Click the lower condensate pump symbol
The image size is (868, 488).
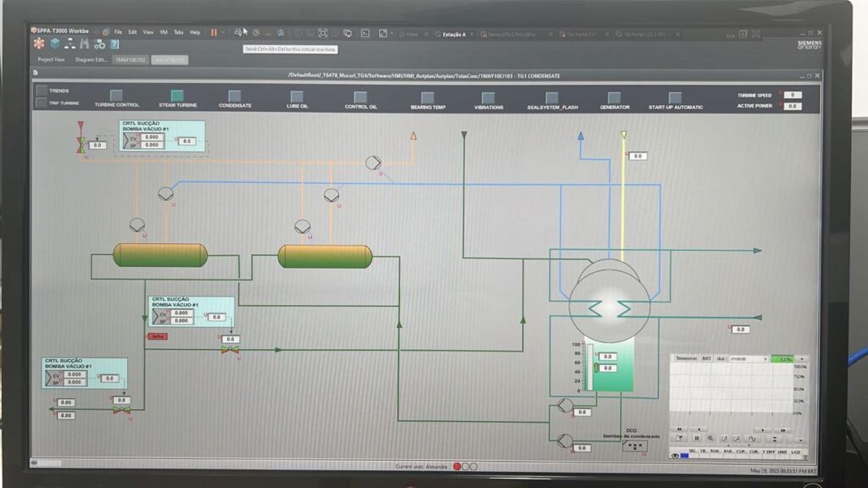click(x=565, y=441)
